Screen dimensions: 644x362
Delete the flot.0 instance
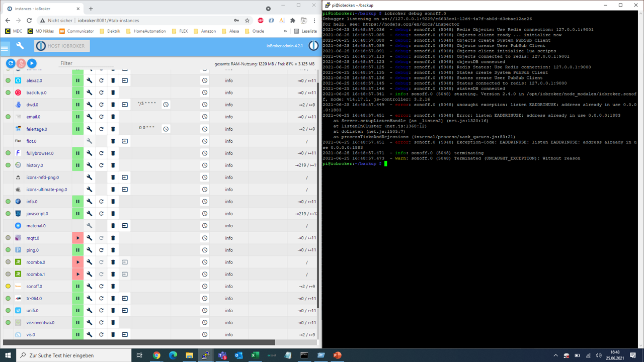113,141
